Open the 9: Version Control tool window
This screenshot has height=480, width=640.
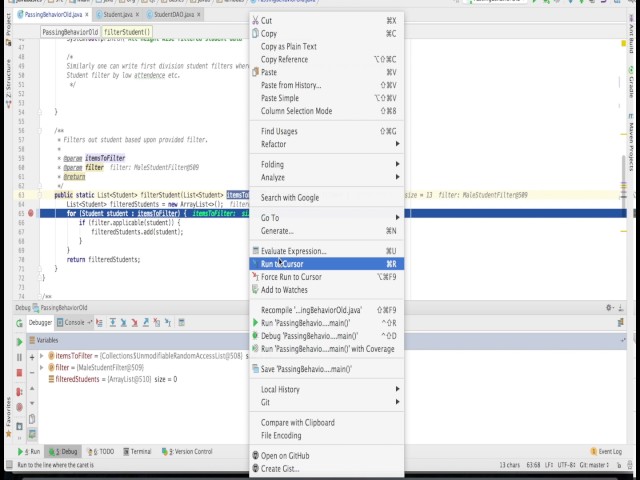tap(187, 451)
